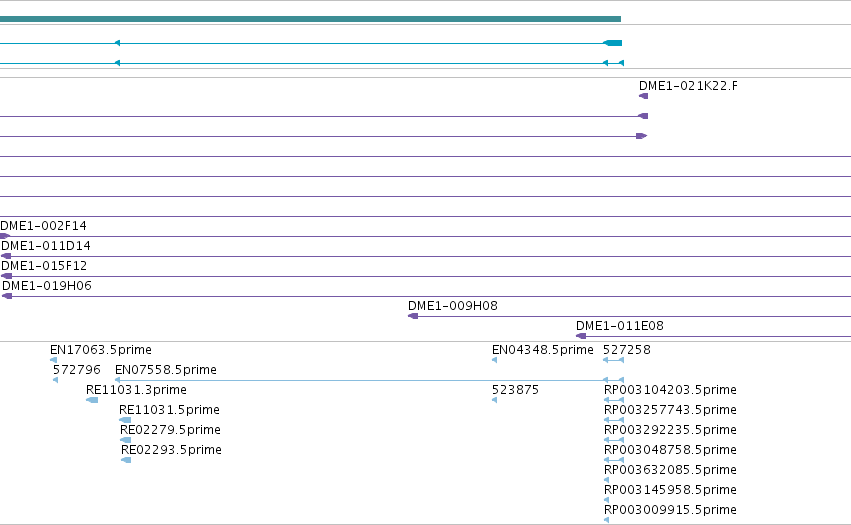This screenshot has height=525, width=851.
Task: Select the RP003292235.5prime label
Action: [x=670, y=430]
